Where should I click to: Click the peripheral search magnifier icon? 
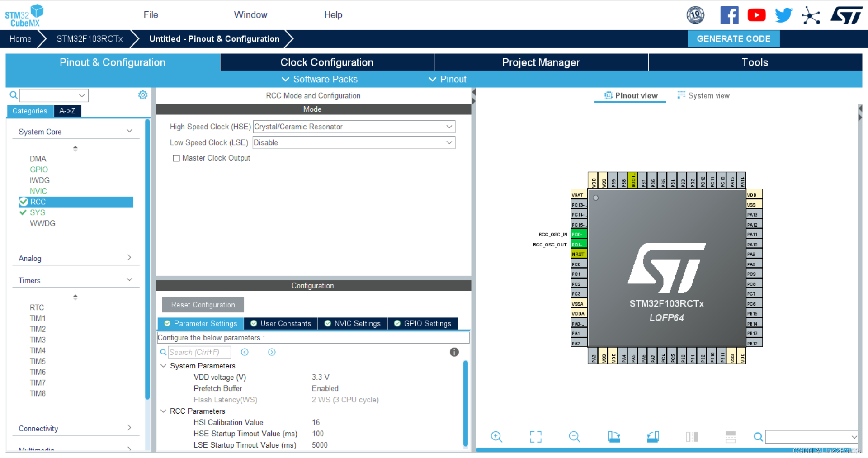(14, 95)
